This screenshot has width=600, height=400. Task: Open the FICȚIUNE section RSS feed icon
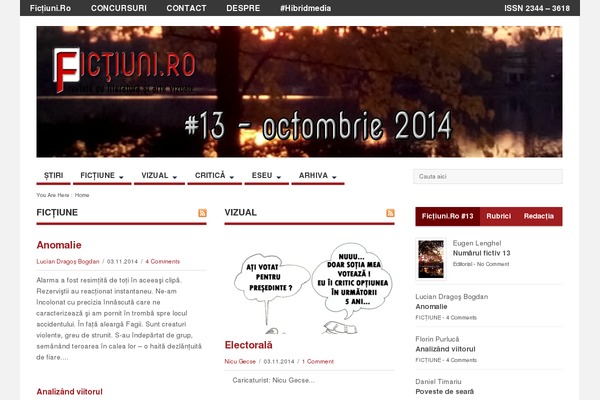[x=202, y=213]
